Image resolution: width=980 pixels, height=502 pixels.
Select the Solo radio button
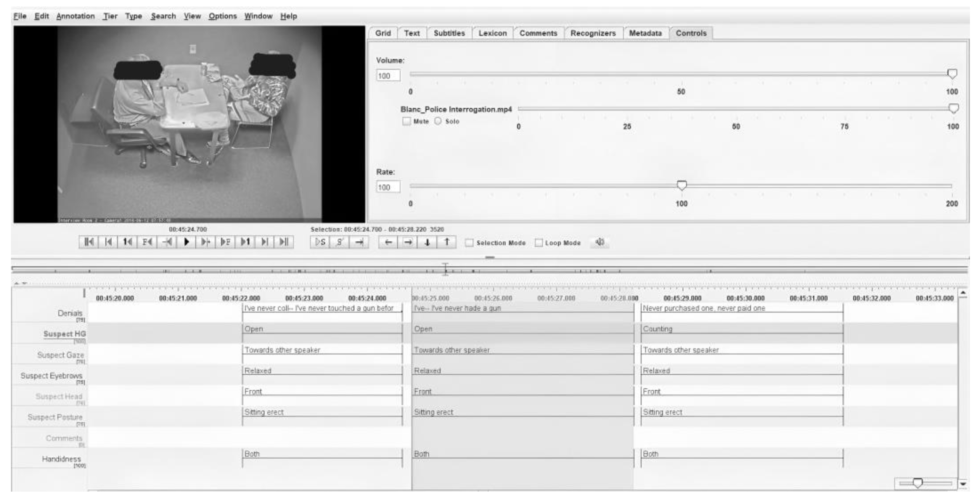(438, 121)
